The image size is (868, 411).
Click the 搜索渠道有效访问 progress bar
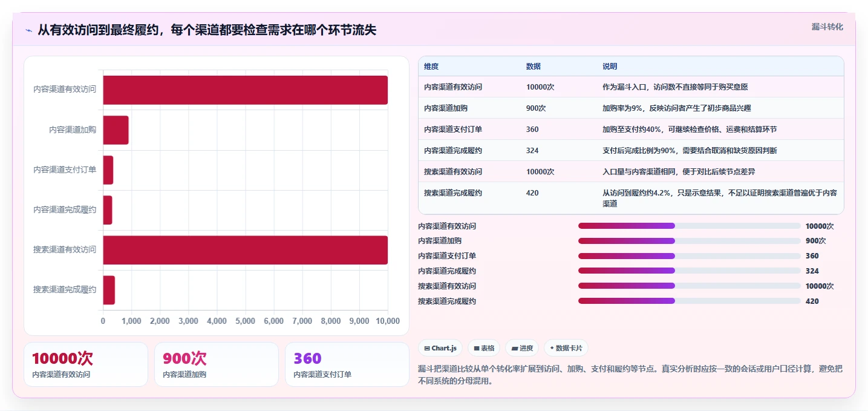pos(690,286)
